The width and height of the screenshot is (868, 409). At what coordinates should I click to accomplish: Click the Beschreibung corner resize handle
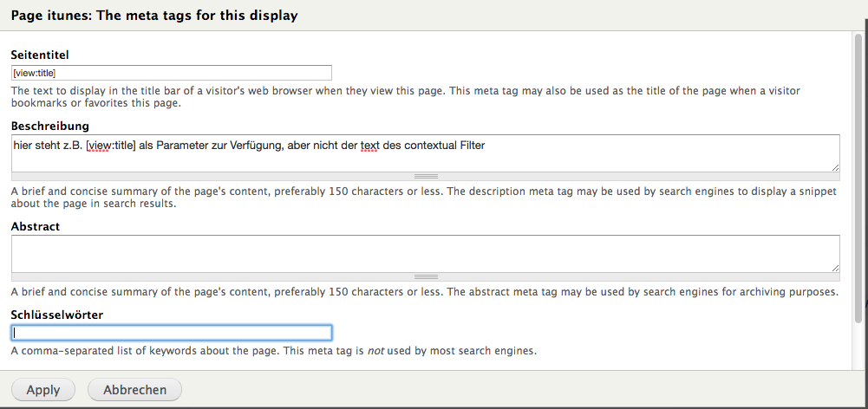pos(835,167)
